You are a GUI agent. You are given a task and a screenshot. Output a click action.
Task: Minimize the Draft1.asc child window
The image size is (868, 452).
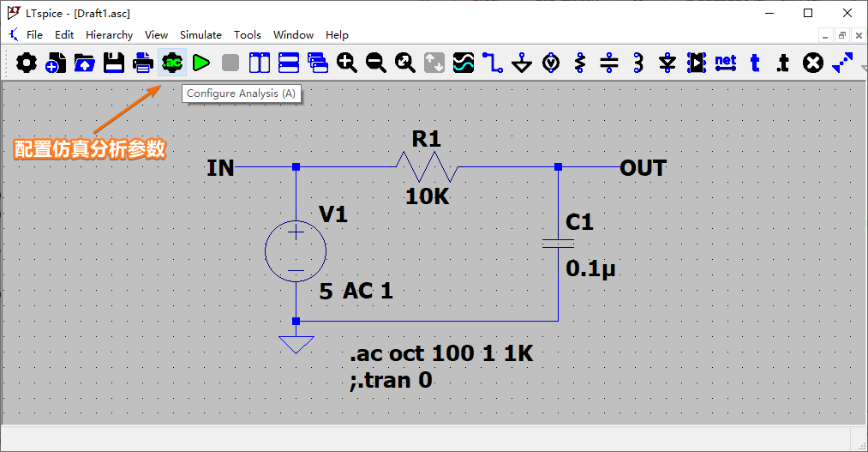[x=825, y=35]
